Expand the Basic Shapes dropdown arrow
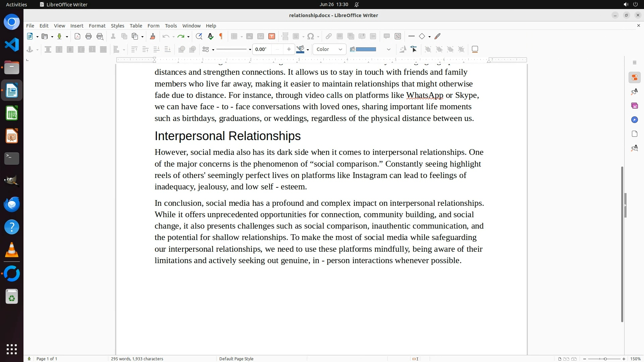Viewport: 644px width, 362px height. pos(429,37)
